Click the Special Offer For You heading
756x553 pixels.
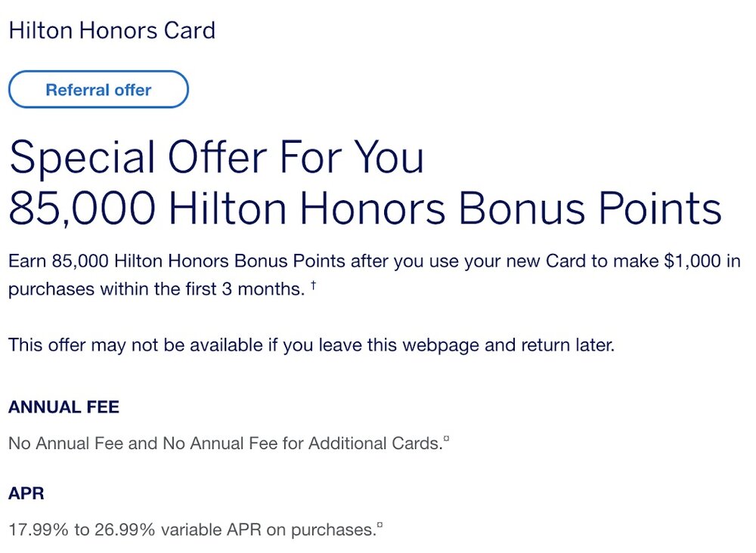[x=216, y=157]
